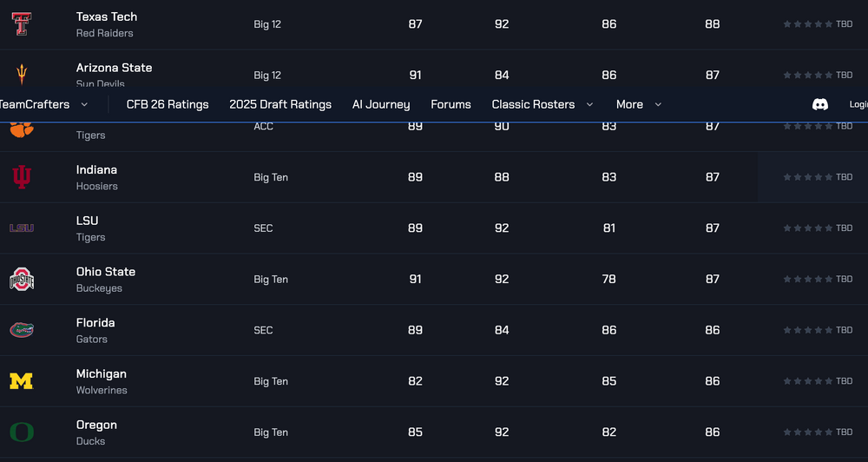Expand the TeamCrafters dropdown menu

[43, 104]
